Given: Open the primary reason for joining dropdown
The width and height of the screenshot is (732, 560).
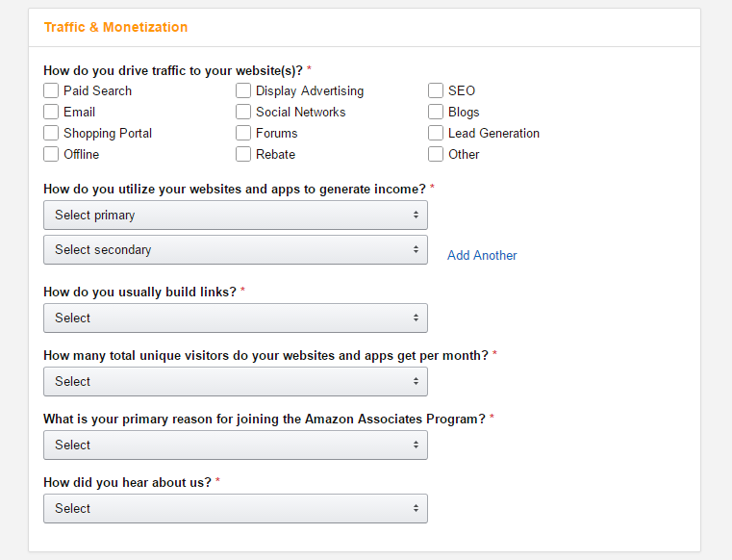Looking at the screenshot, I should pos(236,445).
